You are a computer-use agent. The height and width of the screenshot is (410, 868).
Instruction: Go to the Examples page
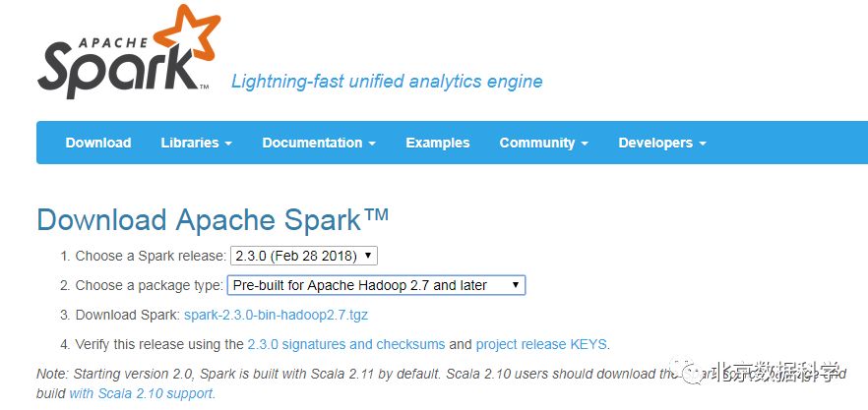[x=438, y=143]
